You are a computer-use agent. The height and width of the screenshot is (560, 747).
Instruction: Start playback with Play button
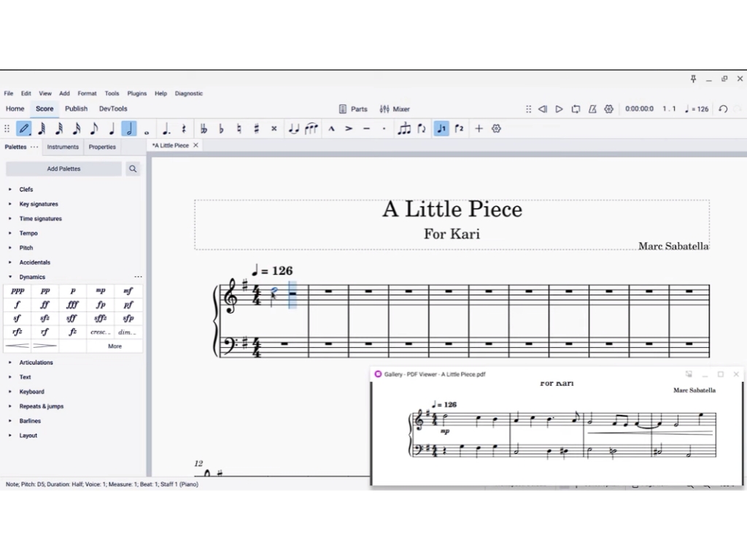point(560,109)
